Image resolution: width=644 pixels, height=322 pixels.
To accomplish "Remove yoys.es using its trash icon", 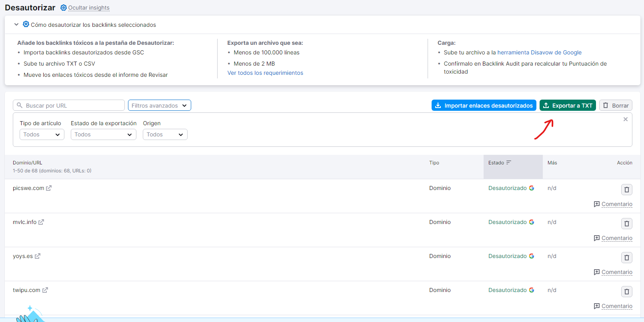I will click(x=626, y=258).
